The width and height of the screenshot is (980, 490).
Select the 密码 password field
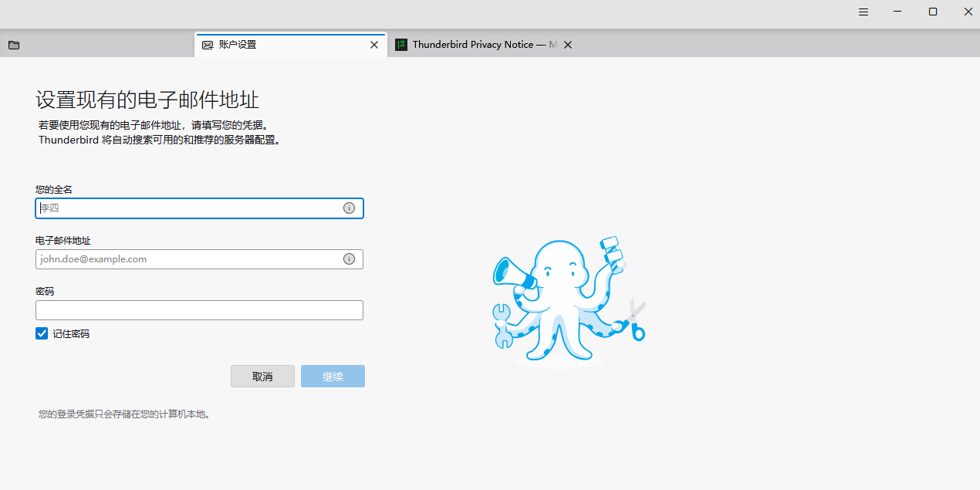pos(199,310)
